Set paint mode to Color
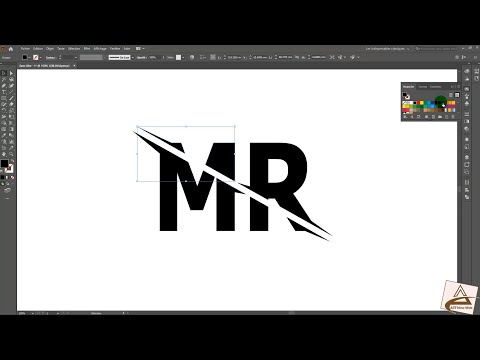480x360 pixels. click(x=2, y=177)
